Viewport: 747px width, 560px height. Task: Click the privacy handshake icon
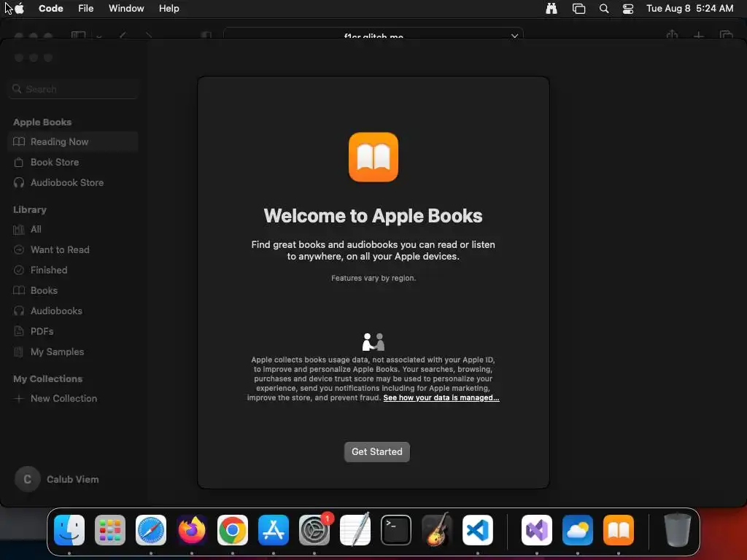(373, 342)
